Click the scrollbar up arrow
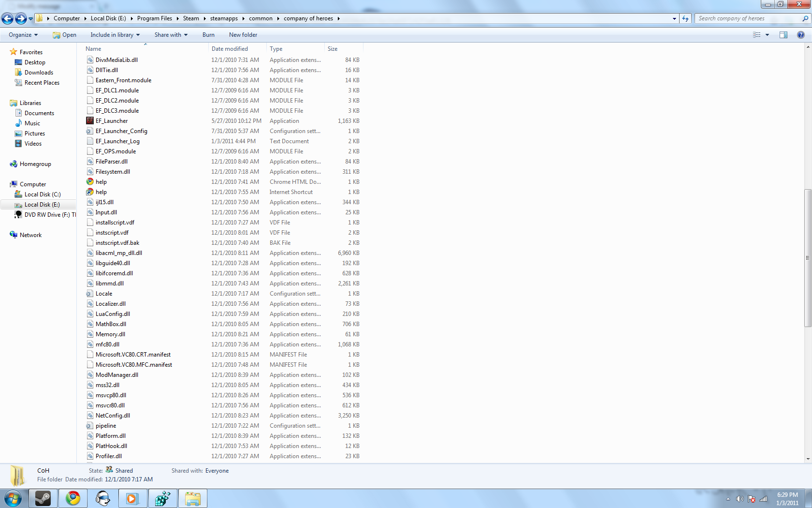 click(x=808, y=47)
